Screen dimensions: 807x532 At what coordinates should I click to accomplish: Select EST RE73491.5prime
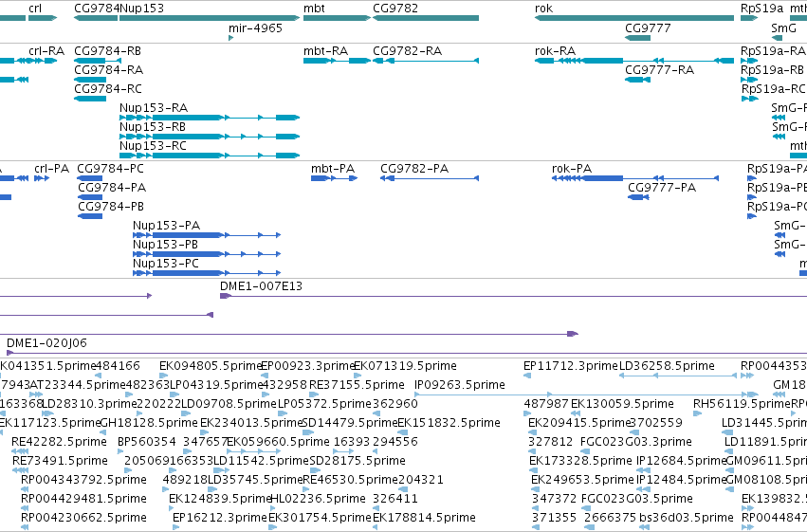pos(60,461)
